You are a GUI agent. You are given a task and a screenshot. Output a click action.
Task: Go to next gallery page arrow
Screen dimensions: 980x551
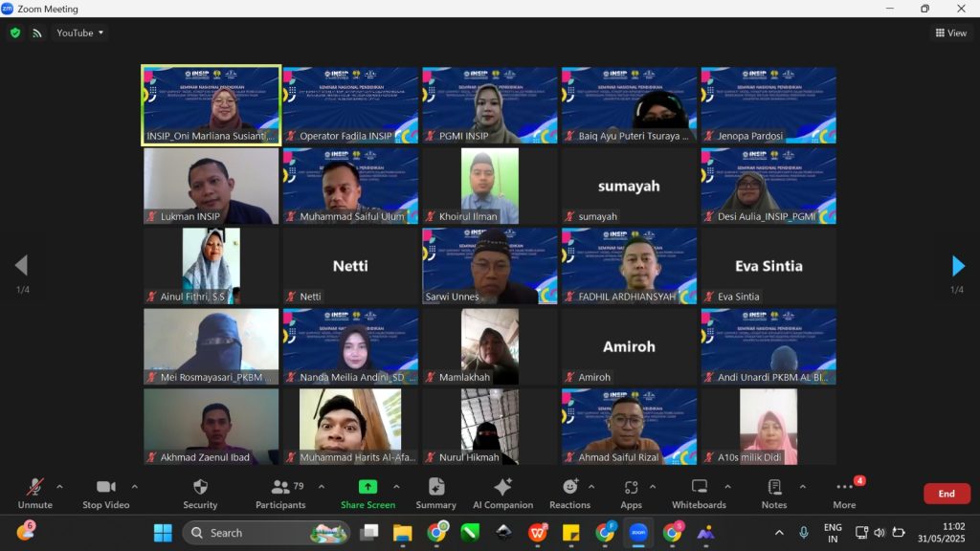(x=958, y=266)
